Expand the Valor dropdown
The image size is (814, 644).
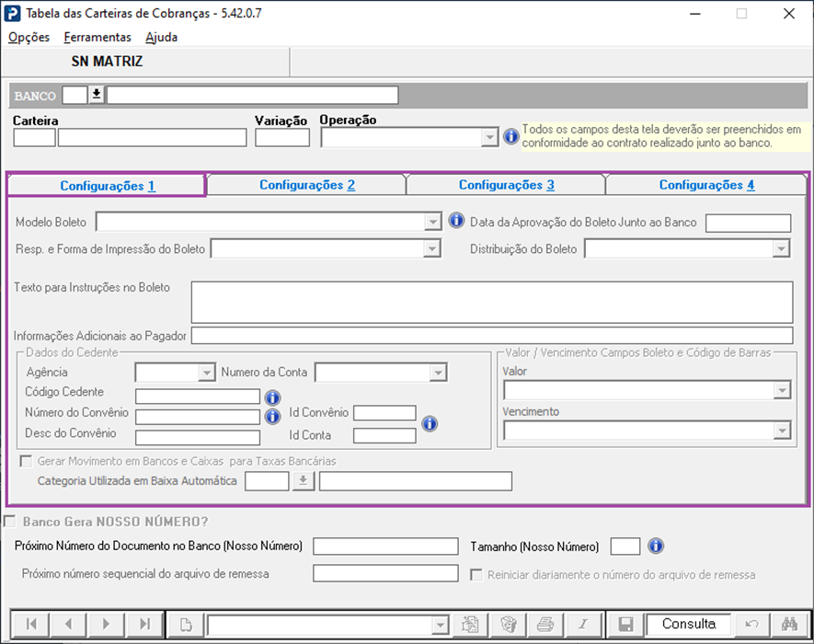[782, 390]
